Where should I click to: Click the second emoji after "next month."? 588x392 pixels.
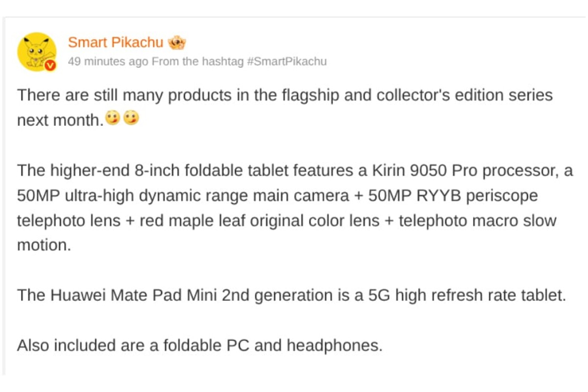130,119
